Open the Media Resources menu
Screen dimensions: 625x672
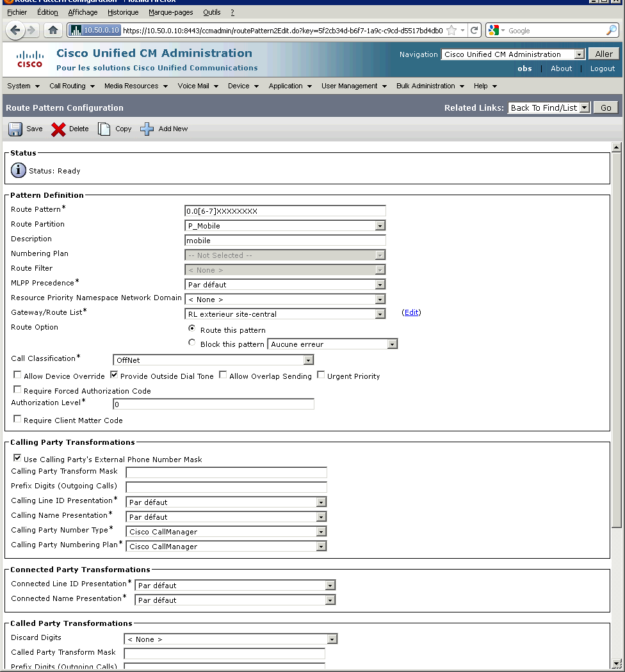[x=136, y=86]
